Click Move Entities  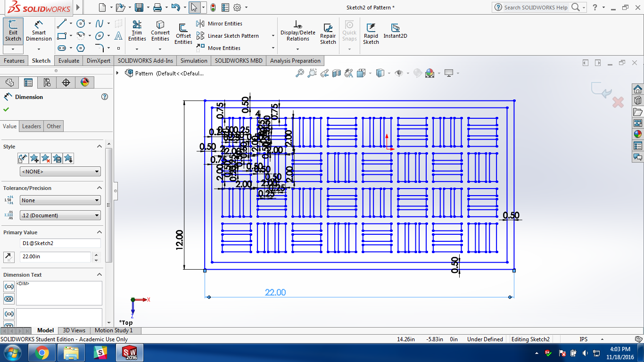(219, 48)
